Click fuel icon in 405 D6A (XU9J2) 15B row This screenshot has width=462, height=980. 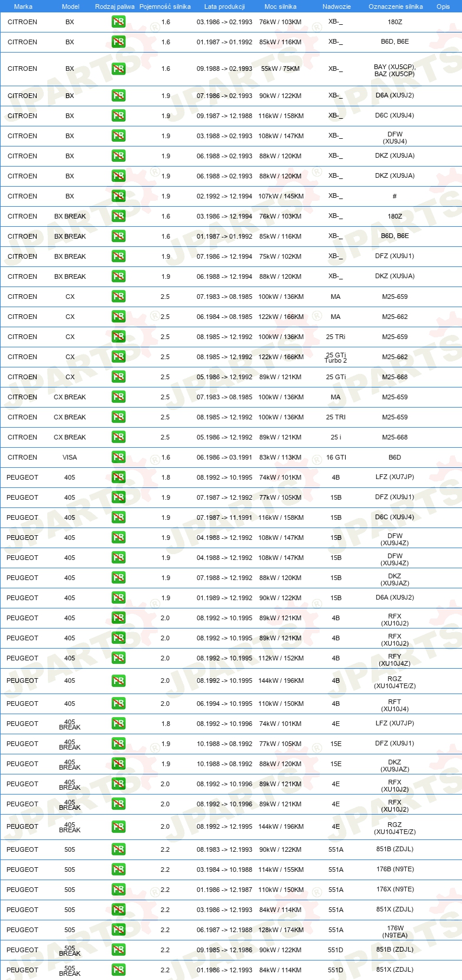pos(118,598)
